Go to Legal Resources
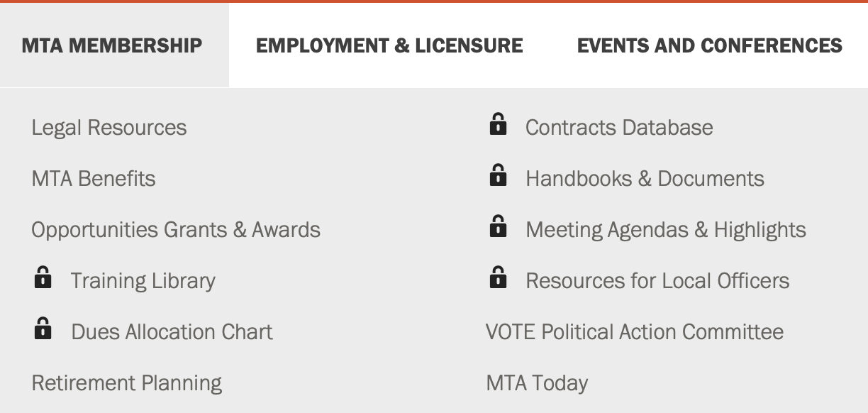 pyautogui.click(x=109, y=128)
